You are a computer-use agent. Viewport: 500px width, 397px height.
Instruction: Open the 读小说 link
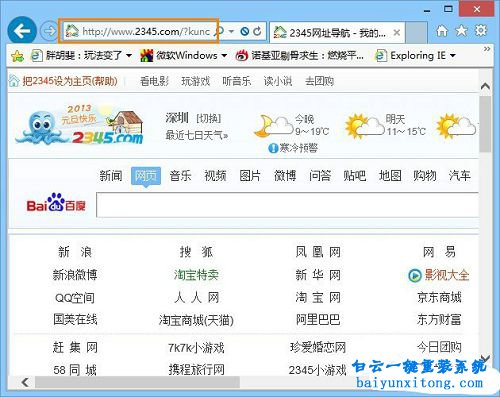278,81
